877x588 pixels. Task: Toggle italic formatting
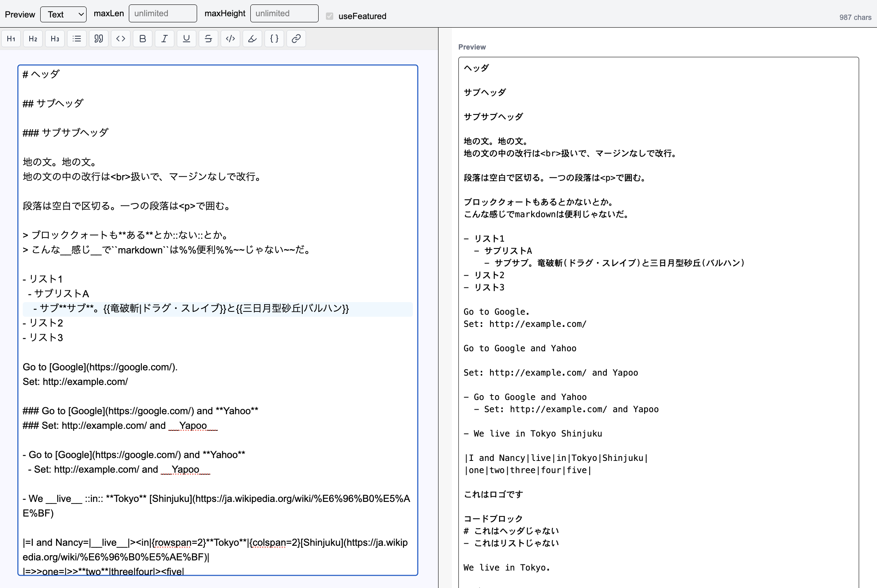(165, 39)
